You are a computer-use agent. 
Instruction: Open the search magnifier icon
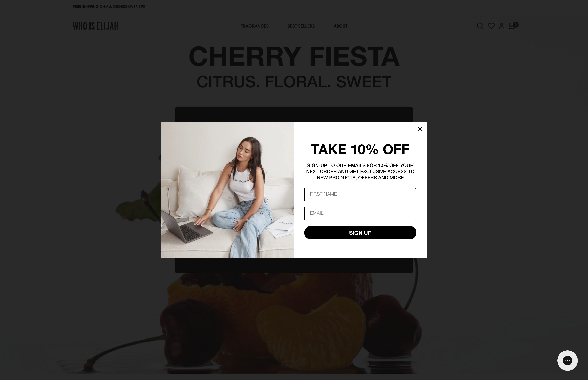[480, 26]
